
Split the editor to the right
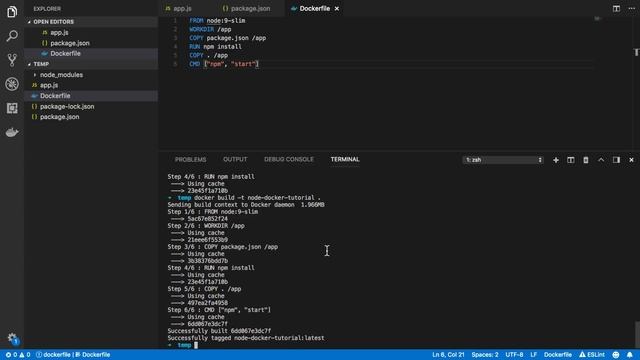point(616,9)
